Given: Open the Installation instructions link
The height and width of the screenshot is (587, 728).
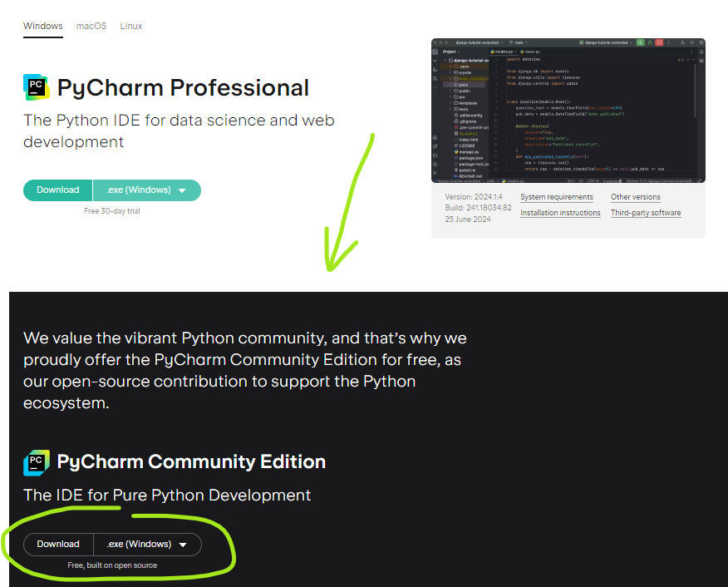Looking at the screenshot, I should pos(560,213).
